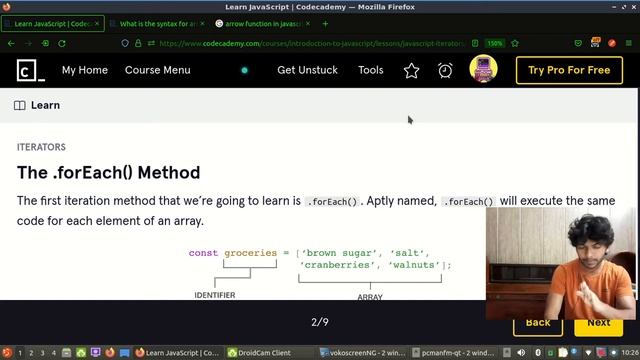Switch to 'What is the syntax for' tab
640x360 pixels.
pos(158,24)
